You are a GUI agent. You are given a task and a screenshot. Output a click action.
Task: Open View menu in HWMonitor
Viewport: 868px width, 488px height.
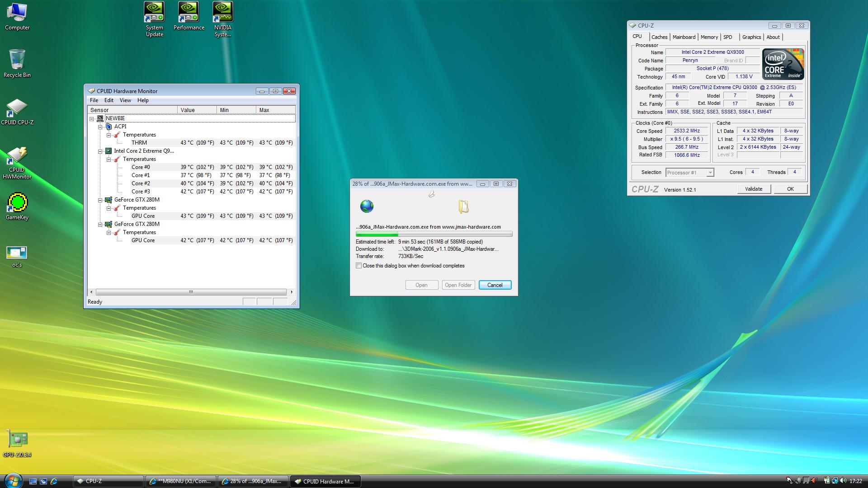(x=125, y=100)
